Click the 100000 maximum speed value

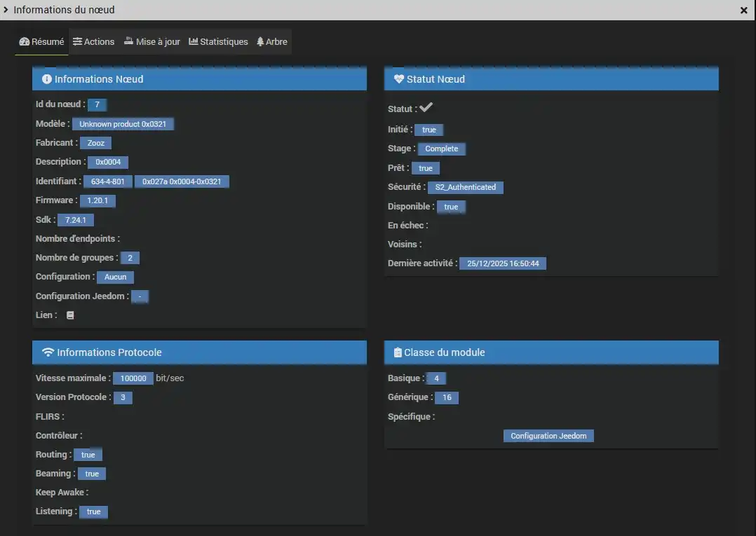click(133, 378)
